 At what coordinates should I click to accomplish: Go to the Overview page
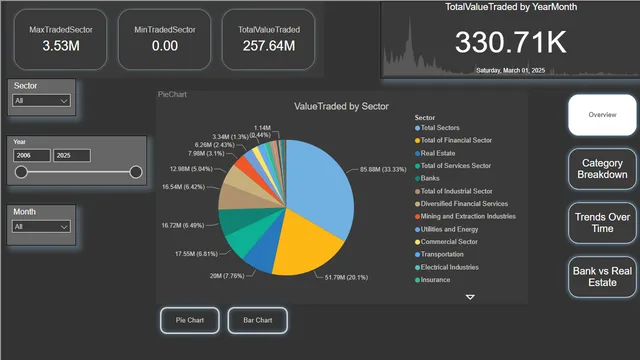(x=602, y=115)
